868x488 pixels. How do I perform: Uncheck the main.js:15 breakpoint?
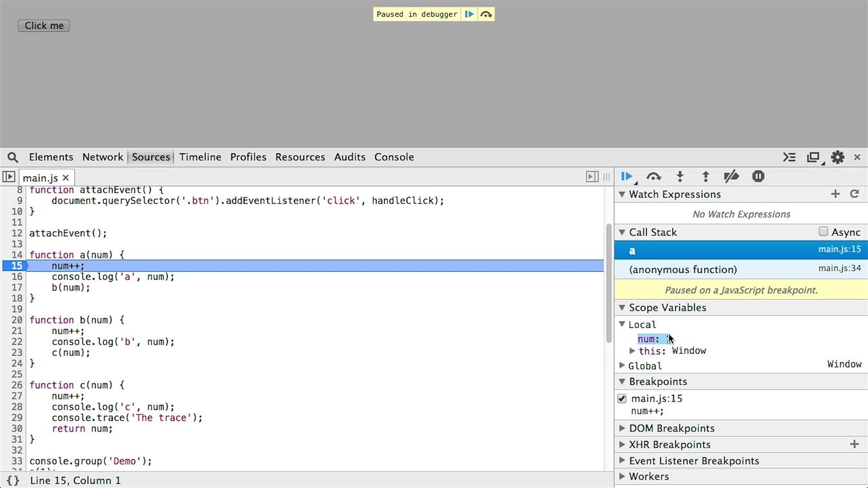click(622, 399)
